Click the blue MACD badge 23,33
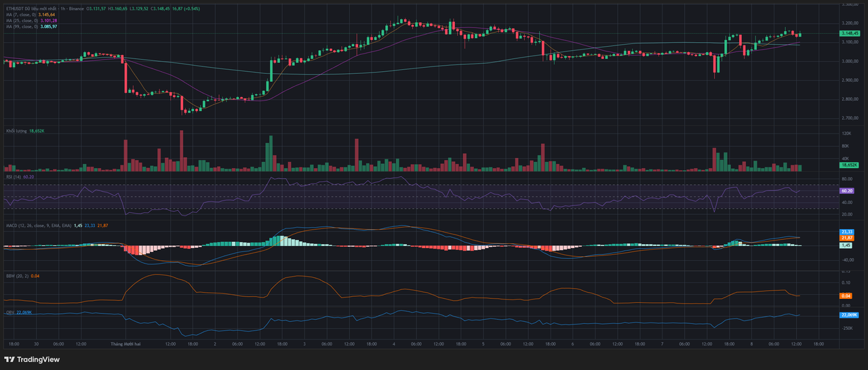Viewport: 868px width, 370px height. [x=847, y=232]
